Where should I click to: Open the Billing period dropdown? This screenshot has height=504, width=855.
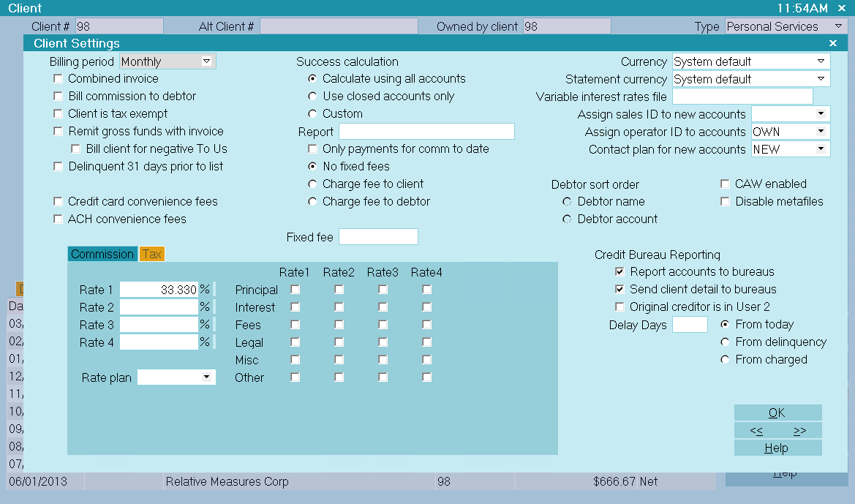[206, 61]
